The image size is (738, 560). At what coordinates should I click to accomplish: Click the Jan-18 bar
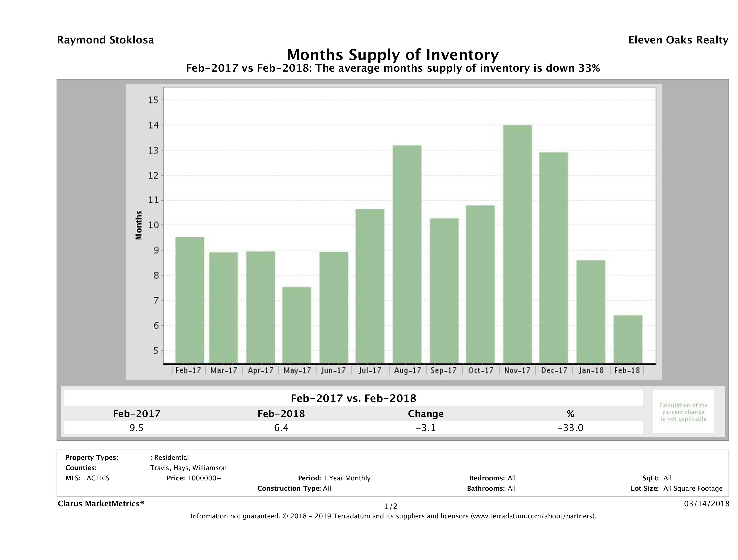[590, 311]
